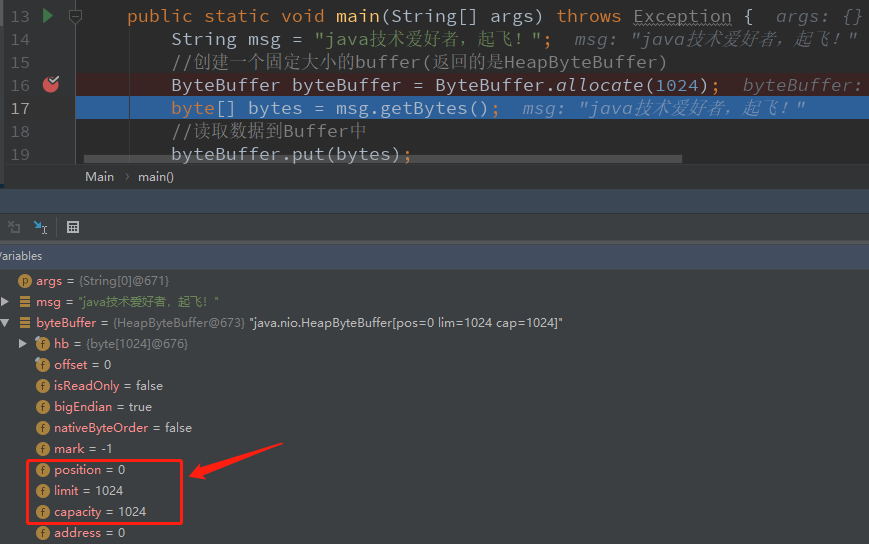Select the hb = {byte[1024]@676} value
The width and height of the screenshot is (869, 544).
[137, 343]
